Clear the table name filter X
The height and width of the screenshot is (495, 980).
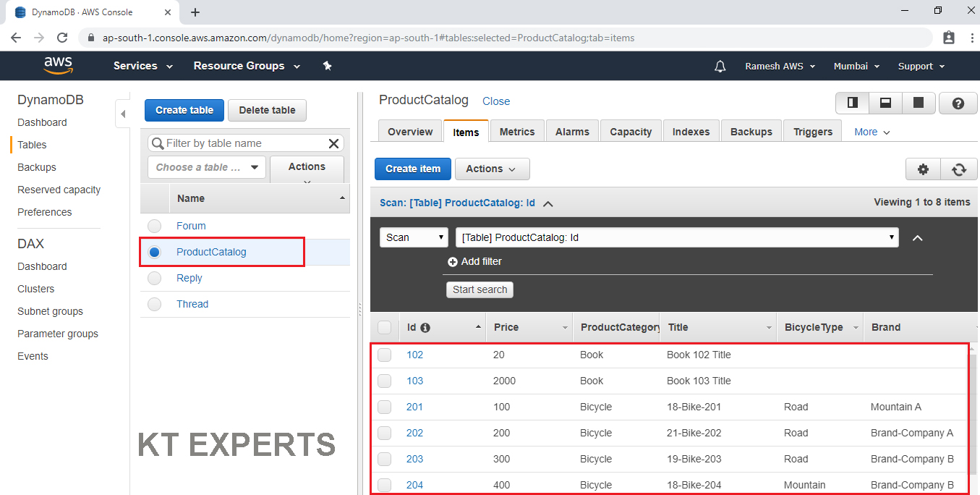(333, 143)
